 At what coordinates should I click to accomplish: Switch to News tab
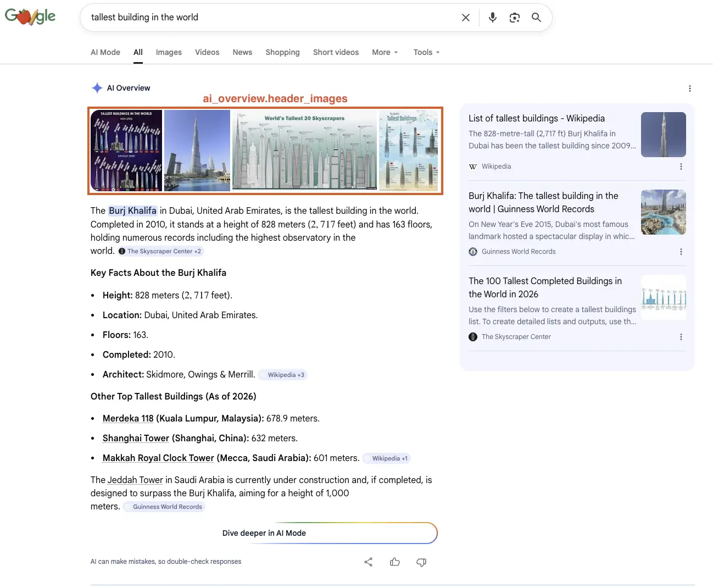pos(242,52)
